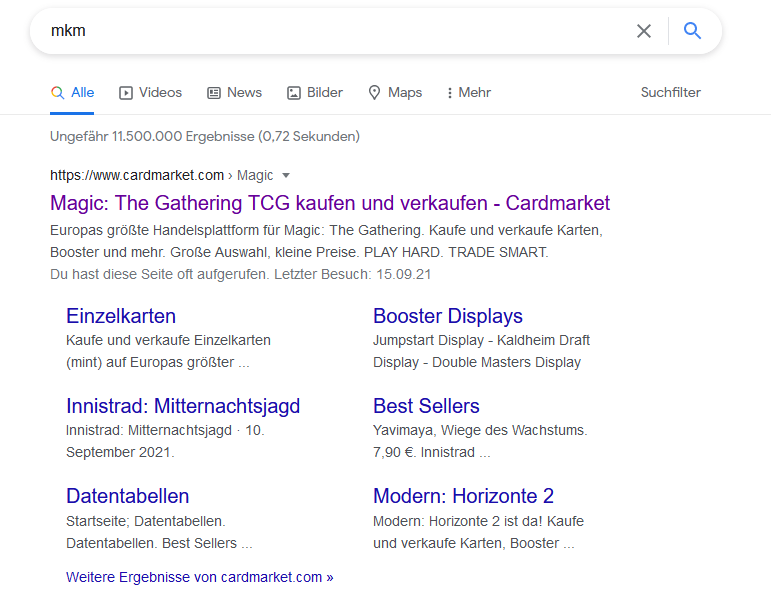Clear the search box with the X icon
This screenshot has height=603, width=771.
pyautogui.click(x=644, y=31)
